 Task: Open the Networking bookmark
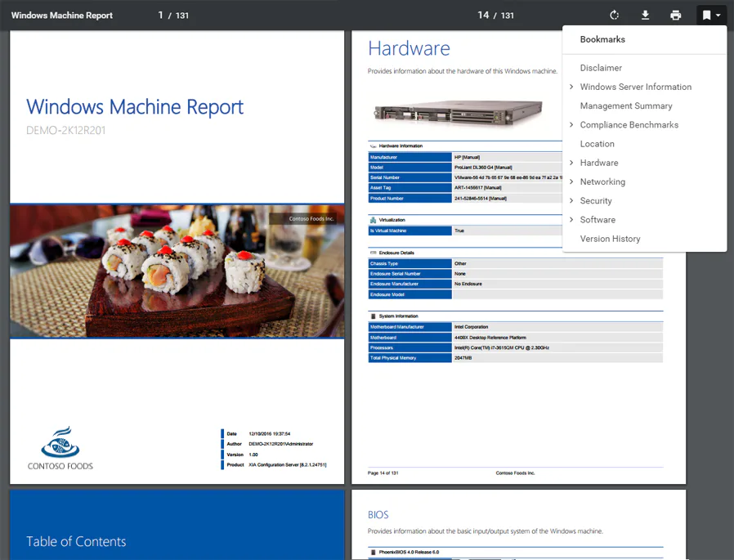[602, 181]
